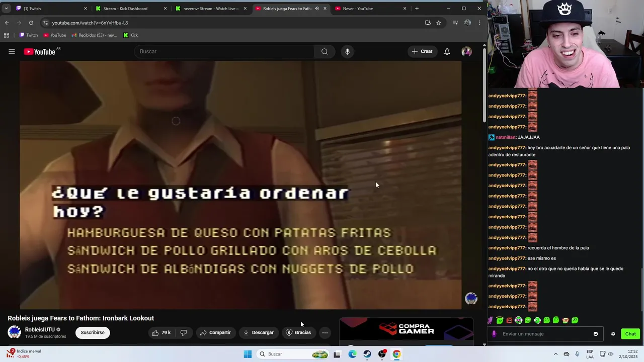
Task: Focus the YouTube Buscar search field
Action: 224,51
